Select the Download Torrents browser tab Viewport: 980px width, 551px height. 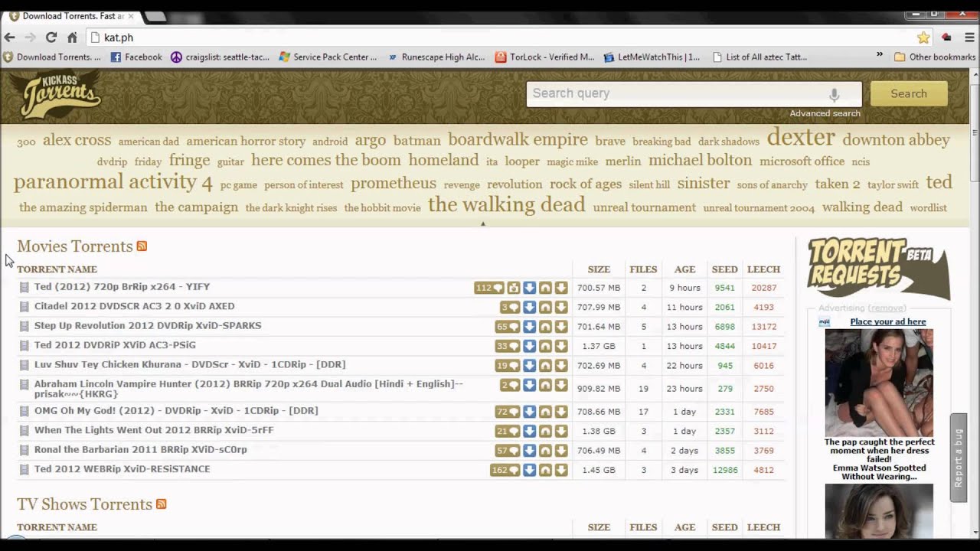(x=72, y=16)
